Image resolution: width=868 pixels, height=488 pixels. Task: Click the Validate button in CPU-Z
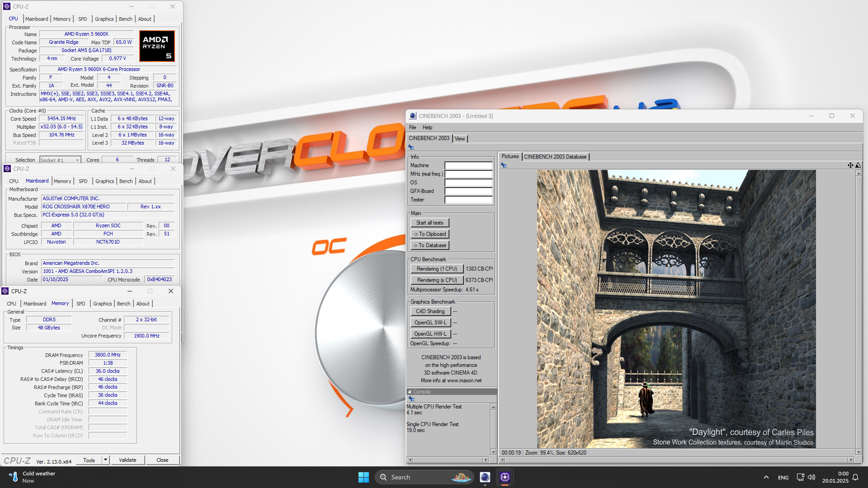(x=127, y=460)
